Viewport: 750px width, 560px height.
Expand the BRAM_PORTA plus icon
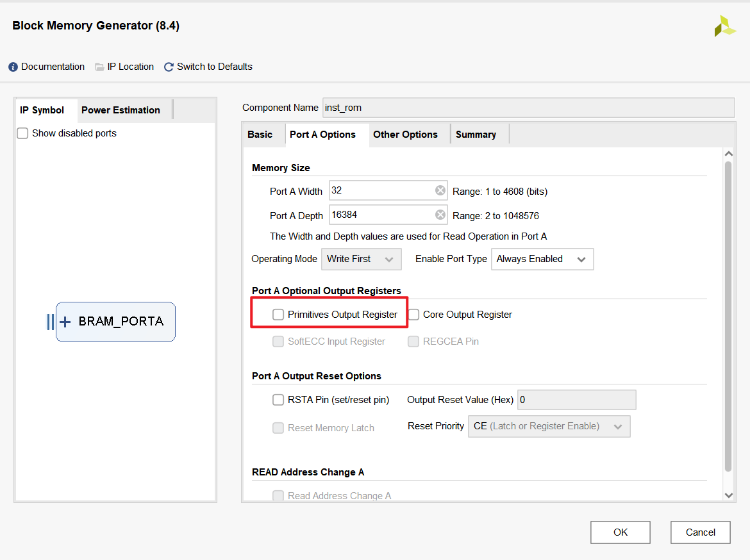tap(65, 322)
